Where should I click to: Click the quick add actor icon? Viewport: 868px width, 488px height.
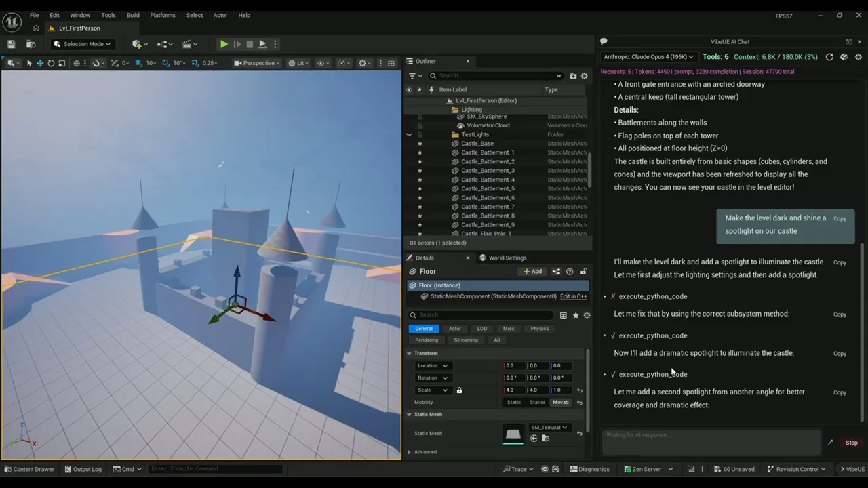coord(138,44)
